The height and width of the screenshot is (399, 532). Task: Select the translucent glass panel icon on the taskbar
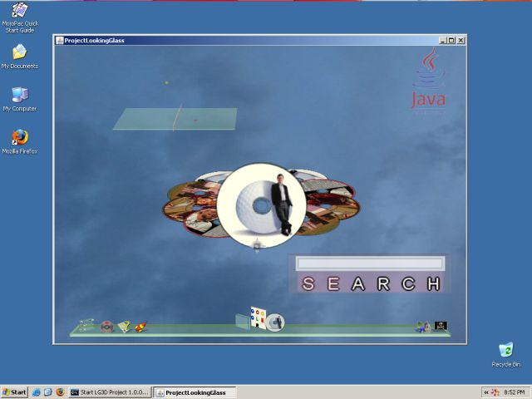243,322
